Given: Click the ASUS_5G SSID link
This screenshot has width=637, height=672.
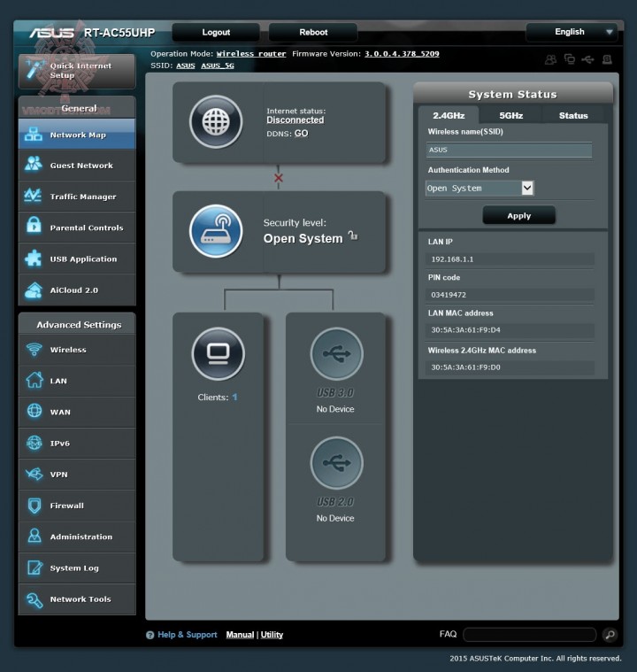Looking at the screenshot, I should 218,66.
